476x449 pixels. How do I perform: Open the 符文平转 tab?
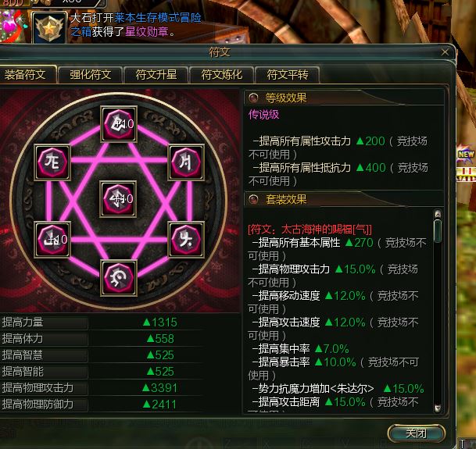pos(287,75)
